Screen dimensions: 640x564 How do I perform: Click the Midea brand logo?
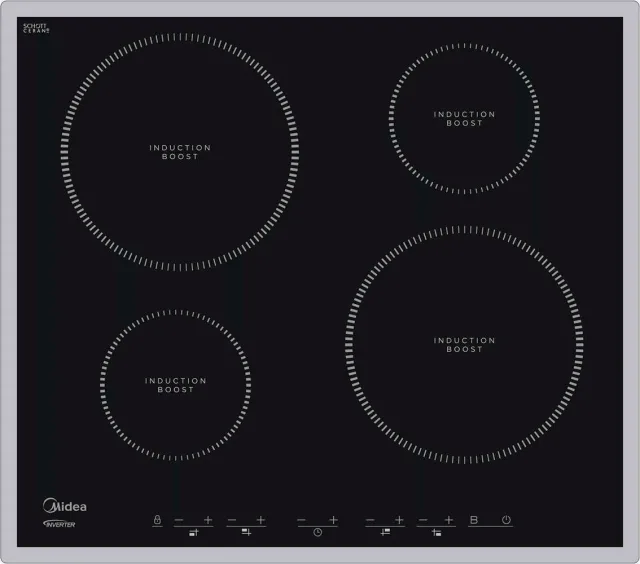click(x=65, y=506)
